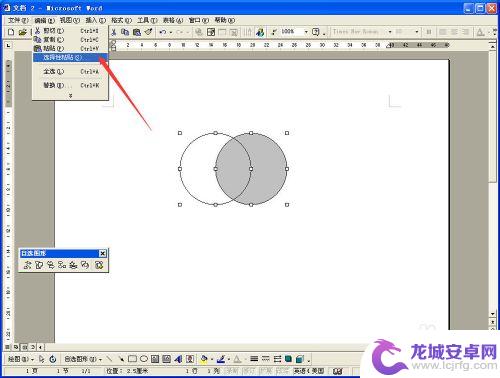Click the Insert WordArt icon

[x=178, y=359]
